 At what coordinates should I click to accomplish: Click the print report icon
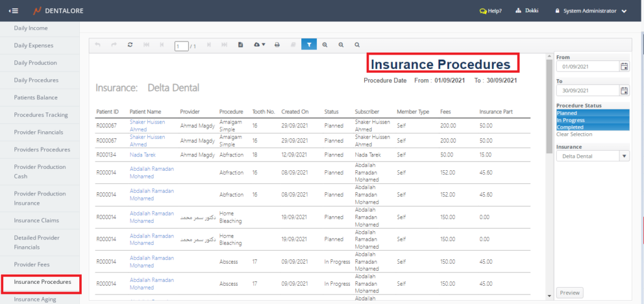pos(277,45)
